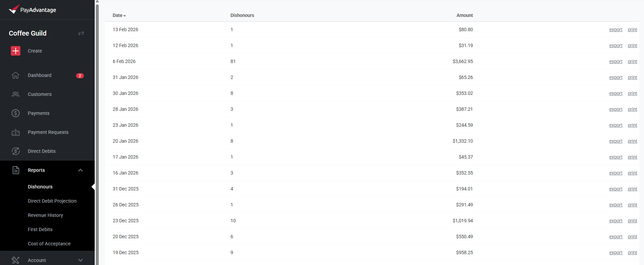The height and width of the screenshot is (265, 644).
Task: Click the sidebar scrollbar up arrow
Action: [x=97, y=2]
